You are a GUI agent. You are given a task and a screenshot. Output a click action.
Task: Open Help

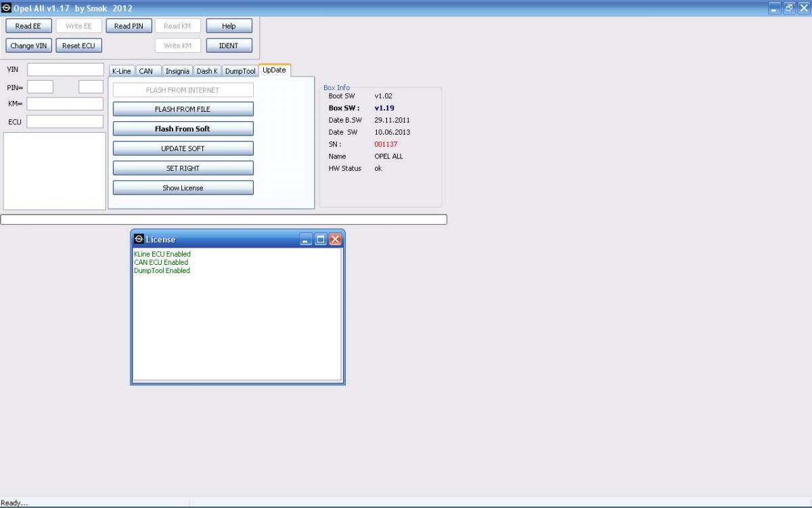point(229,26)
